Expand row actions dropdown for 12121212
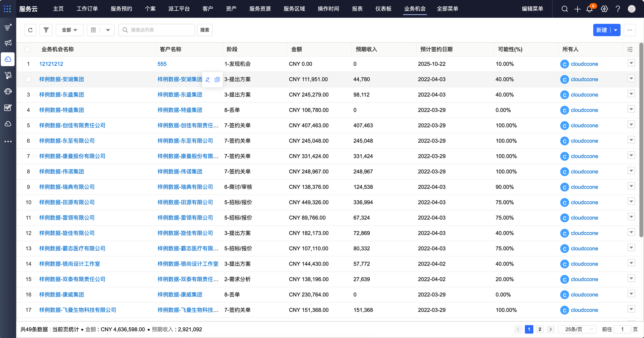Screen dimensions: 644x338 pyautogui.click(x=631, y=63)
